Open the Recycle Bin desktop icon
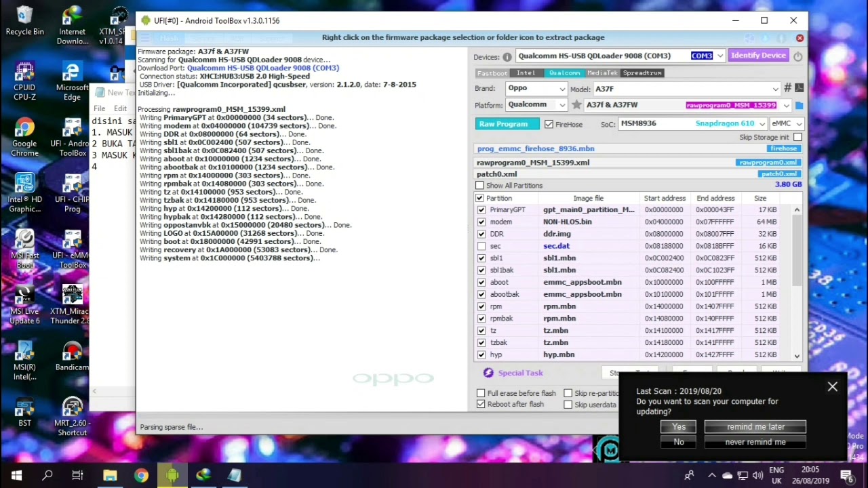This screenshot has height=488, width=868. point(24,20)
